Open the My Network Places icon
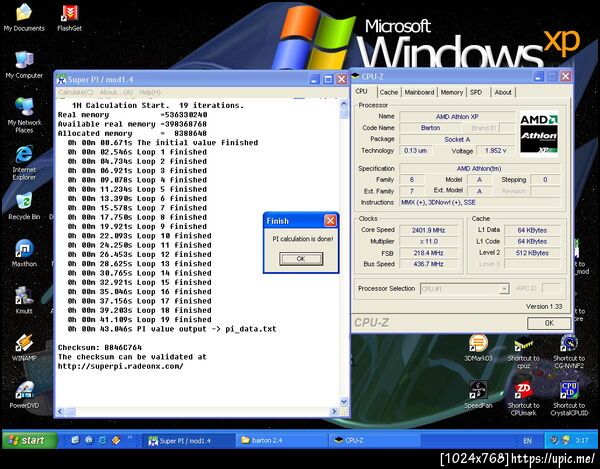Viewport: 600px width, 469px height. point(24,115)
